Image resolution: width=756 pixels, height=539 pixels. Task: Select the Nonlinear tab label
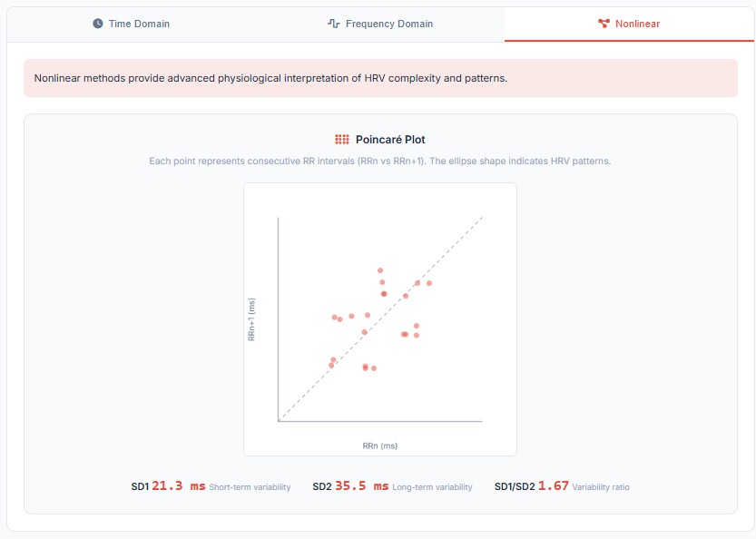tap(637, 24)
